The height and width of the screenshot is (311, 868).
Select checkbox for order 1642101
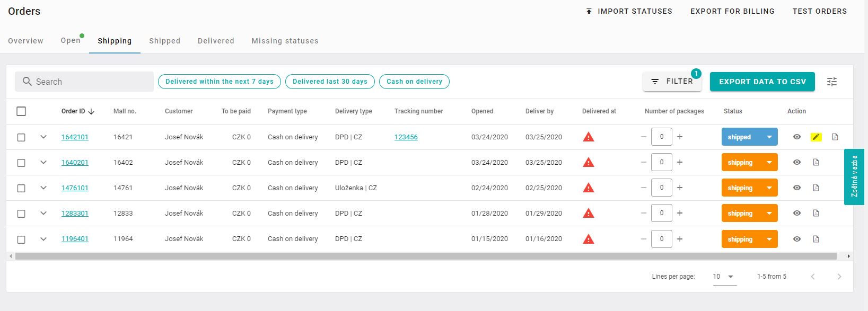(x=21, y=137)
